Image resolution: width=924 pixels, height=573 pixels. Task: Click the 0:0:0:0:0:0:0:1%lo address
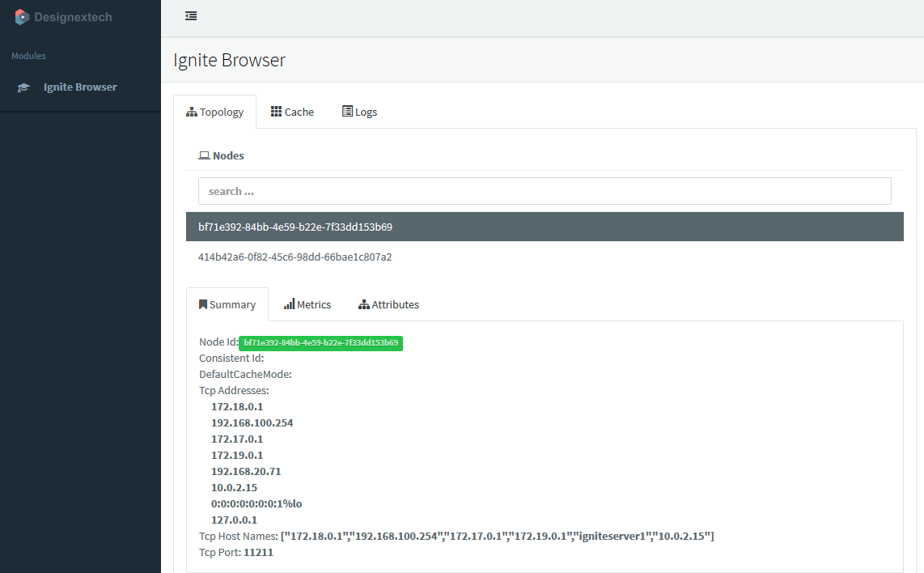pos(256,504)
